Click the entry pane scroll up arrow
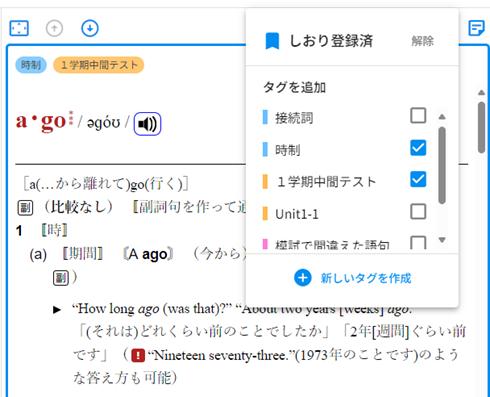 coord(481,92)
